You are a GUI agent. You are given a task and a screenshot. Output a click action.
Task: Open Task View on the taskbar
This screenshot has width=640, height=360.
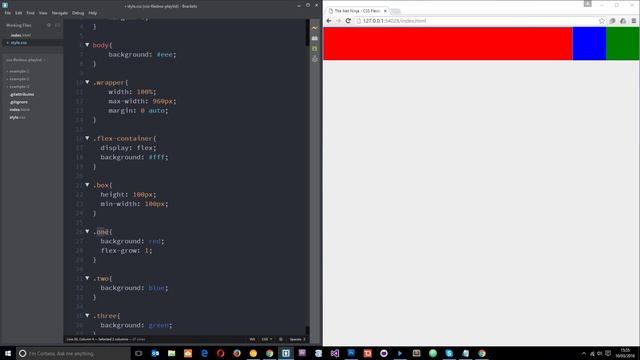pyautogui.click(x=139, y=353)
